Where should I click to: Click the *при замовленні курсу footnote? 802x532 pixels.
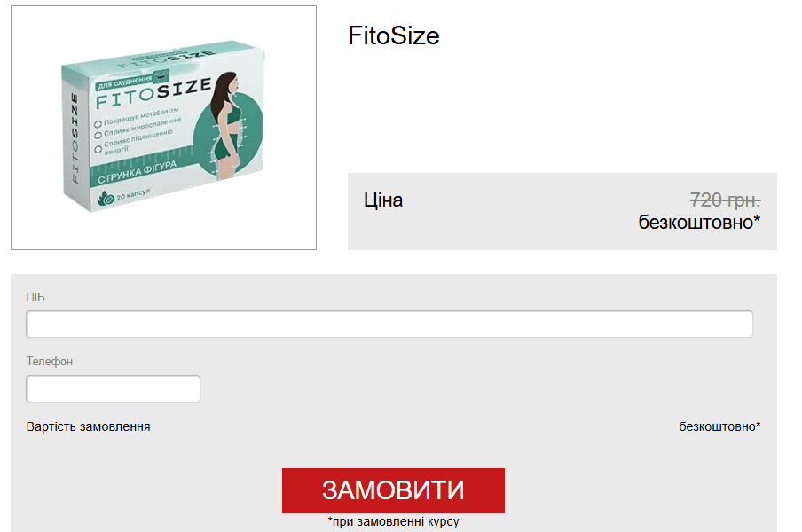coord(393,521)
